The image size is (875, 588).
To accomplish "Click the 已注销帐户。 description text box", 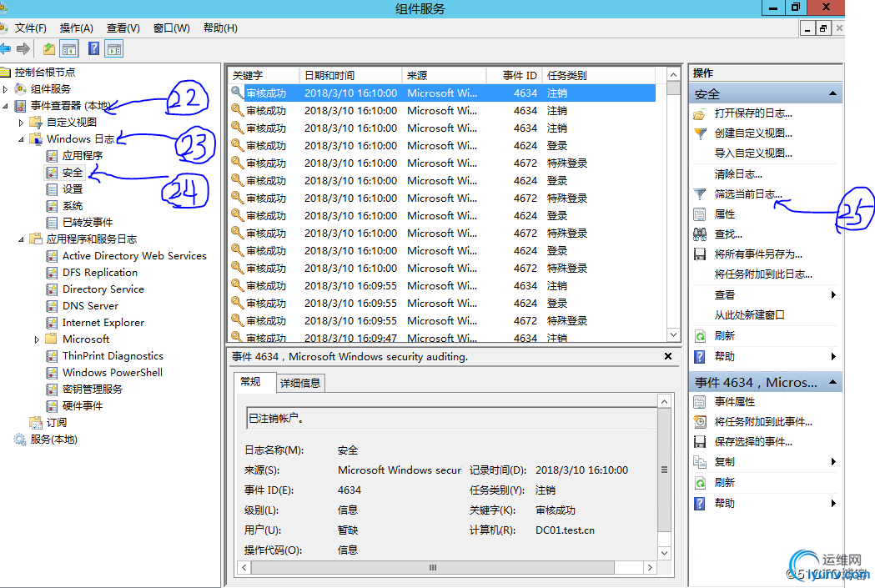I will pos(451,418).
